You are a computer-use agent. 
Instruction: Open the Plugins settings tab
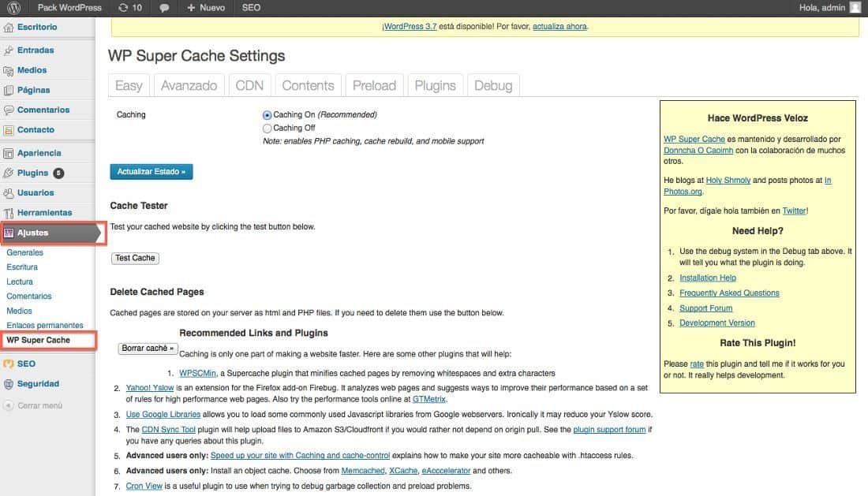[x=435, y=86]
